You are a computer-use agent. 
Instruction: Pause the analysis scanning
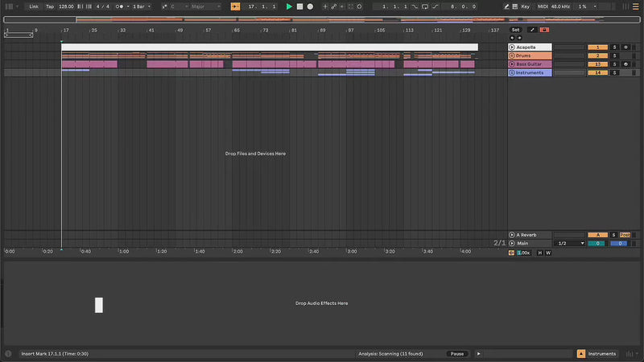pos(456,353)
